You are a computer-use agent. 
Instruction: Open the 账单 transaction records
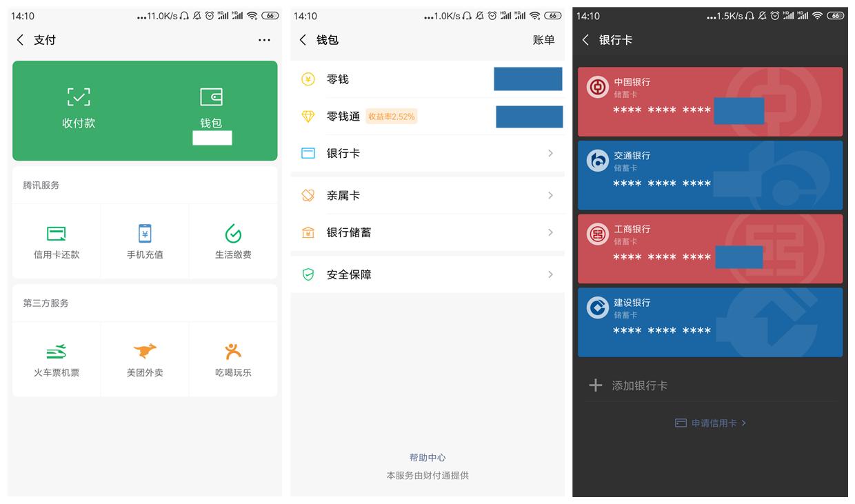pyautogui.click(x=544, y=40)
